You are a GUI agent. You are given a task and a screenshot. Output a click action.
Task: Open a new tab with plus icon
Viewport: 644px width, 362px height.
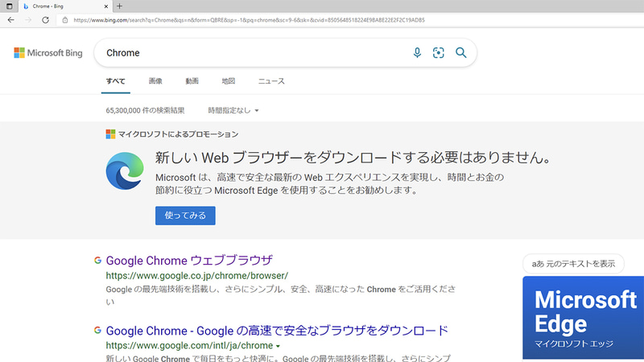[119, 6]
